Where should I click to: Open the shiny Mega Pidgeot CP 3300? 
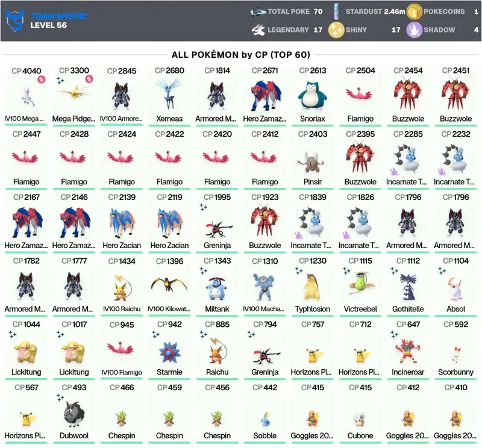pyautogui.click(x=74, y=92)
